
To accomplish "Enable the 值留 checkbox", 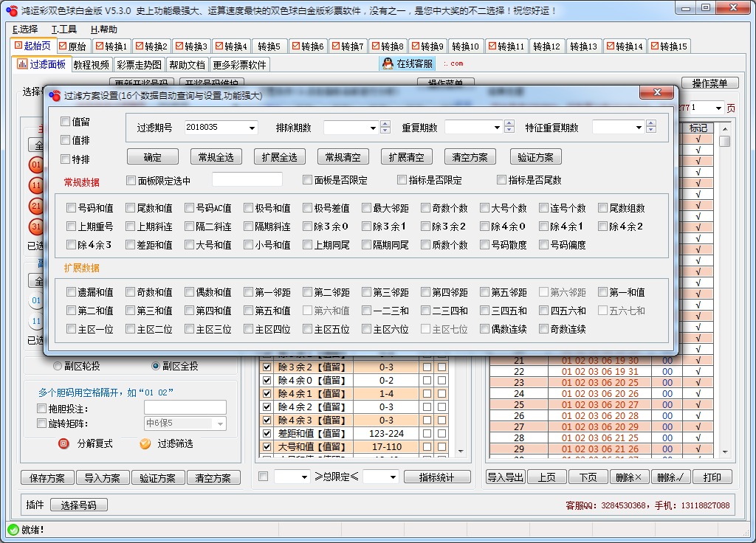I will (x=65, y=122).
